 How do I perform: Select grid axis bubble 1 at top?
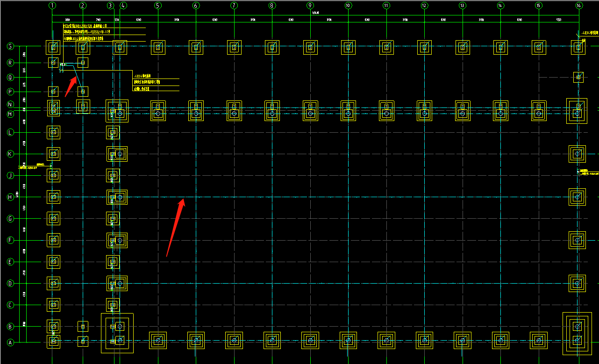click(52, 6)
